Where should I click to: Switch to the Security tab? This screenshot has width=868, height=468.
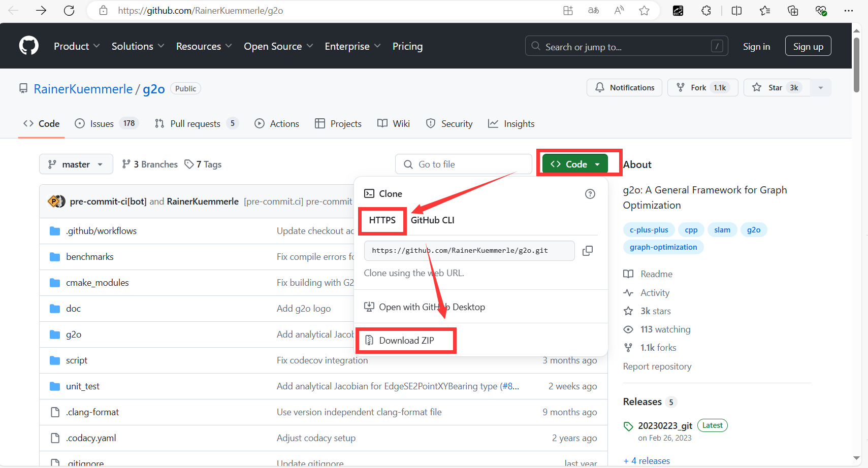pos(449,123)
